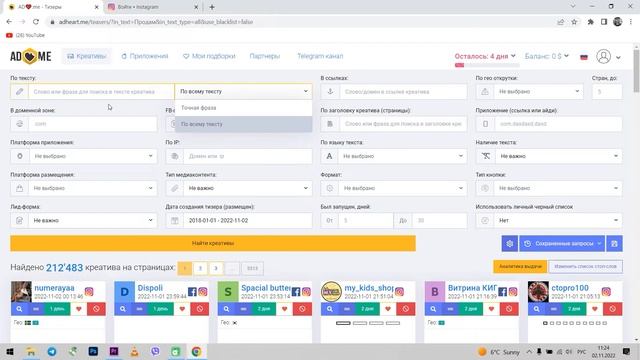Image resolution: width=640 pixels, height=360 pixels.
Task: Select the Точная фраза option
Action: pos(244,108)
